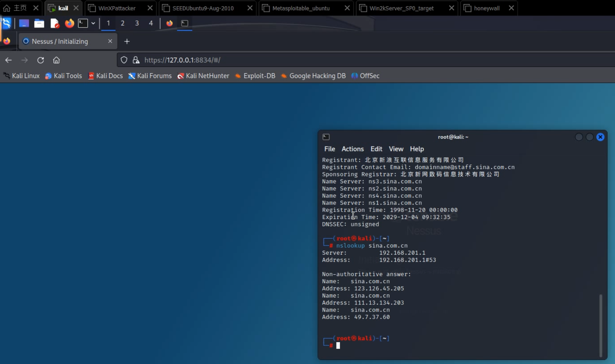This screenshot has height=364, width=615.
Task: Go to the Firefox home page
Action: (57, 60)
